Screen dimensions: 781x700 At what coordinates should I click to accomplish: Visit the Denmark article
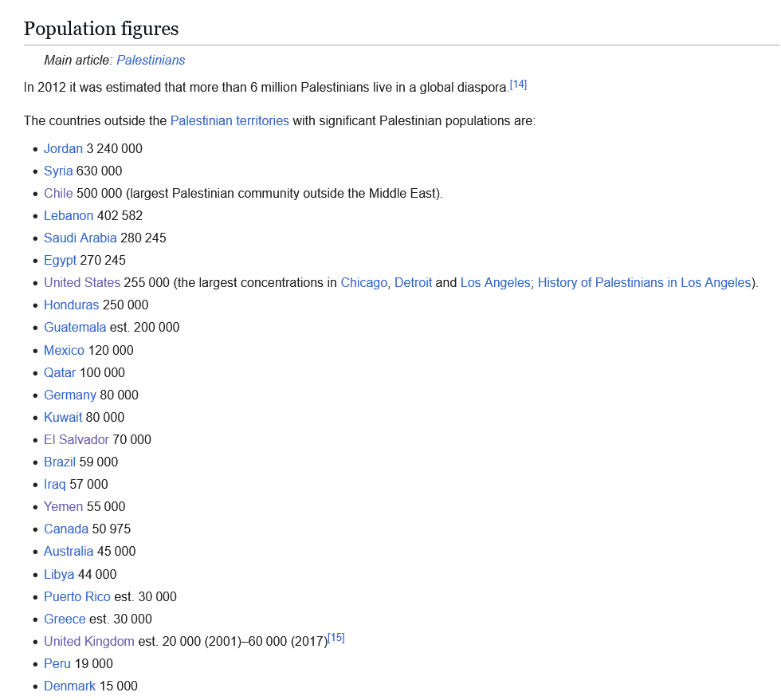69,686
